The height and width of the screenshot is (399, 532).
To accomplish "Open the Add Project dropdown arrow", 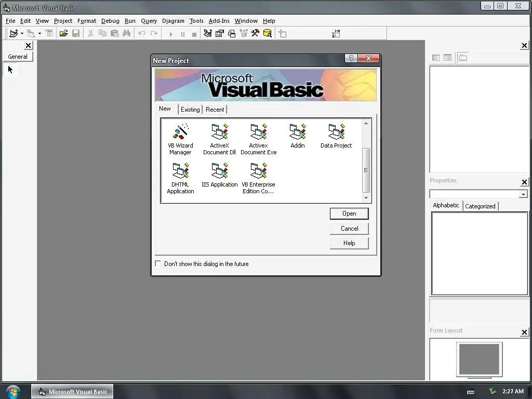I will click(22, 34).
